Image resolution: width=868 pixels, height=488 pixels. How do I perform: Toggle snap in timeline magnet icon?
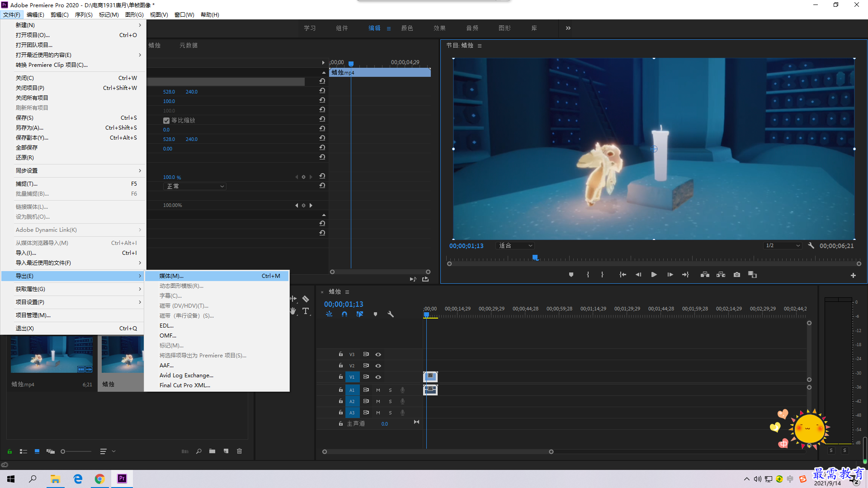pos(344,314)
